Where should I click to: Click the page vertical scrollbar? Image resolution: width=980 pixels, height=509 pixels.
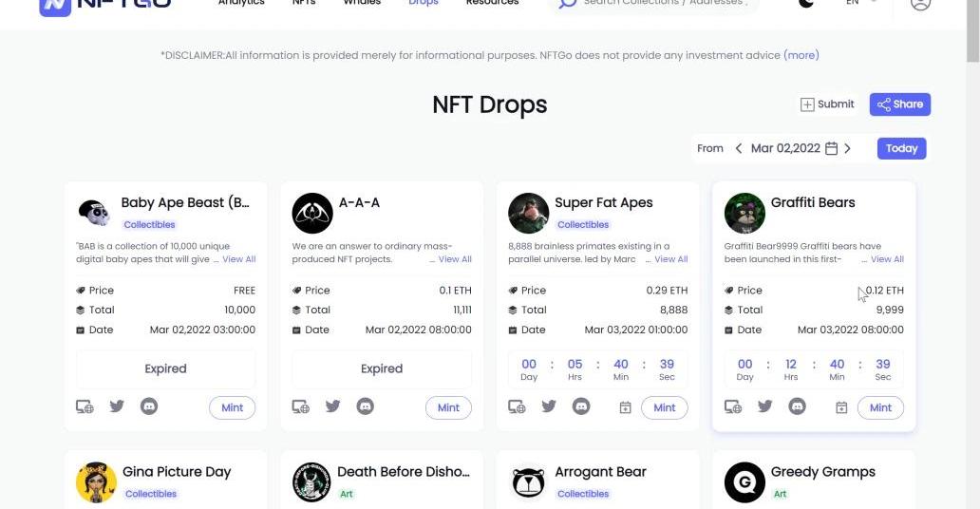point(972,31)
